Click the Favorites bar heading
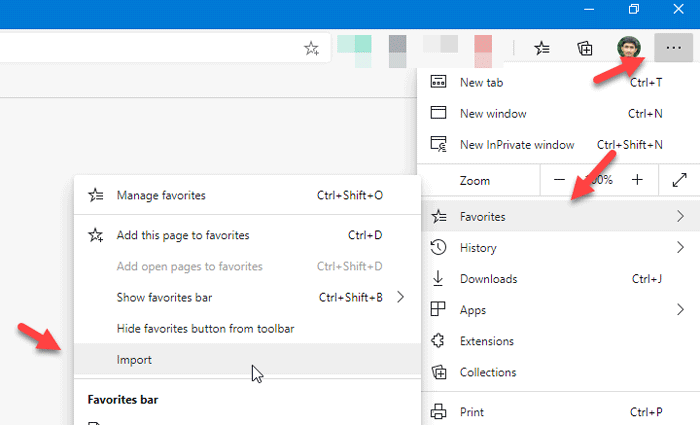Screen dimensions: 700x425 (x=123, y=400)
